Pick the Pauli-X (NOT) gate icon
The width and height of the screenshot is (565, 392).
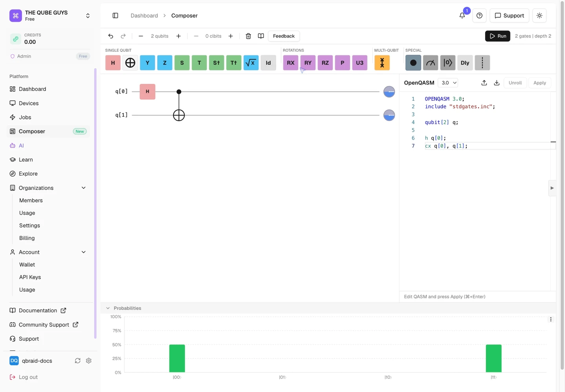point(130,63)
